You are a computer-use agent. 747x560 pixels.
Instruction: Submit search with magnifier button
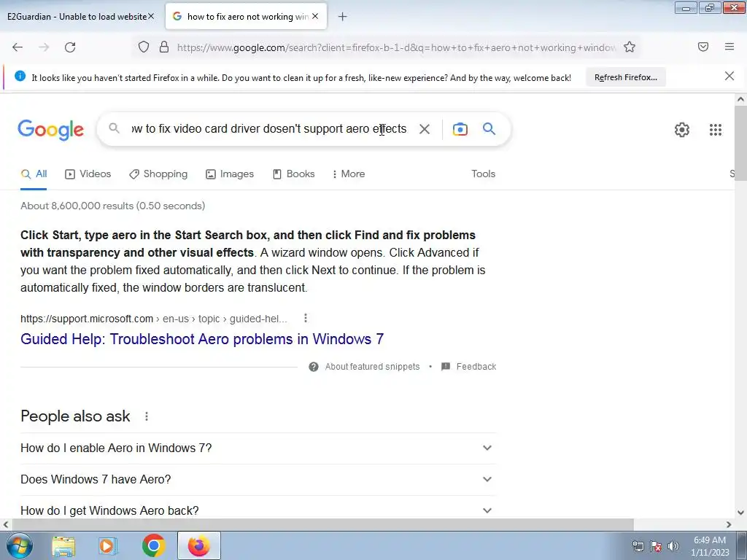click(x=489, y=128)
